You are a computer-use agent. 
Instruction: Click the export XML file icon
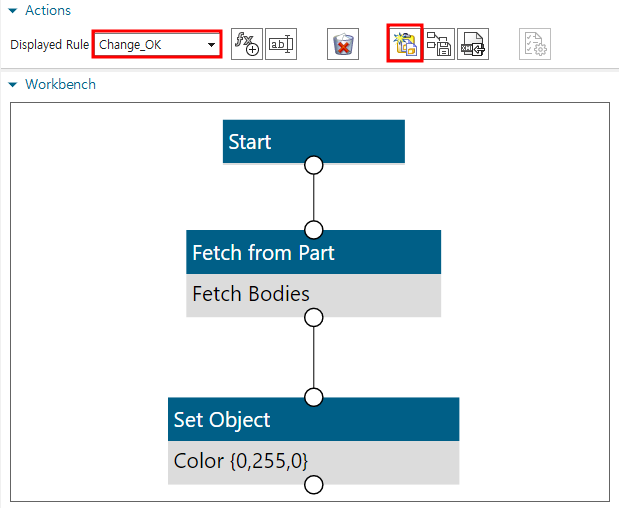pyautogui.click(x=473, y=45)
